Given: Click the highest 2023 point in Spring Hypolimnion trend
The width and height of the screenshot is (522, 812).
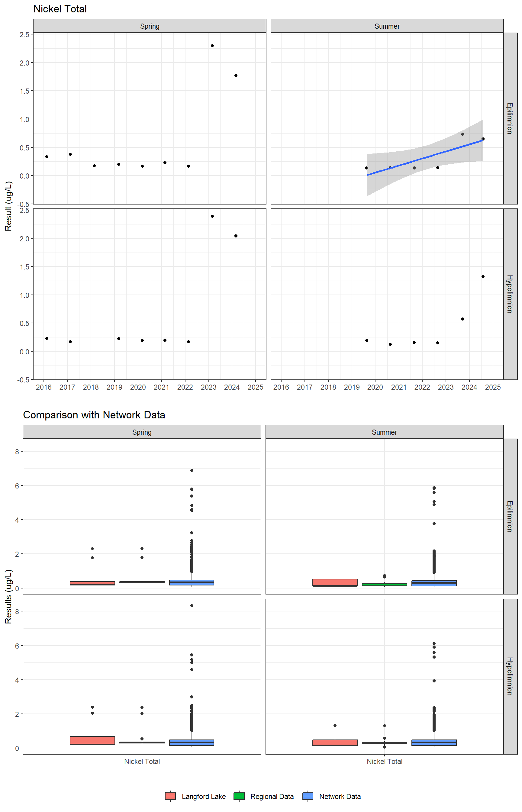Looking at the screenshot, I should click(x=212, y=216).
